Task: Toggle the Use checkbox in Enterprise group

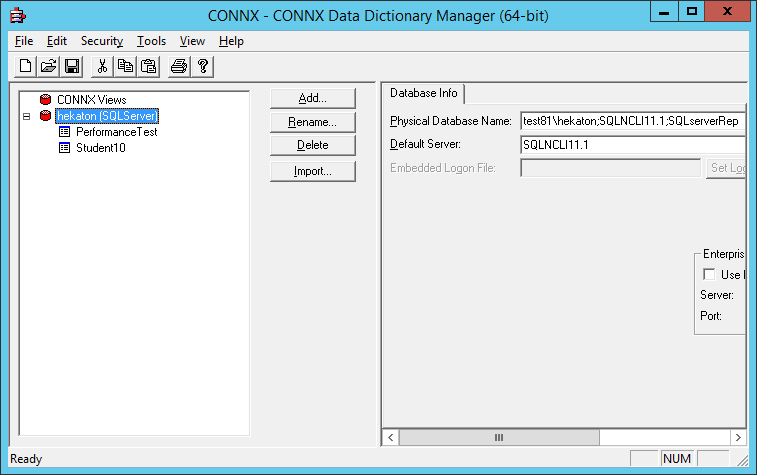Action: click(x=709, y=274)
